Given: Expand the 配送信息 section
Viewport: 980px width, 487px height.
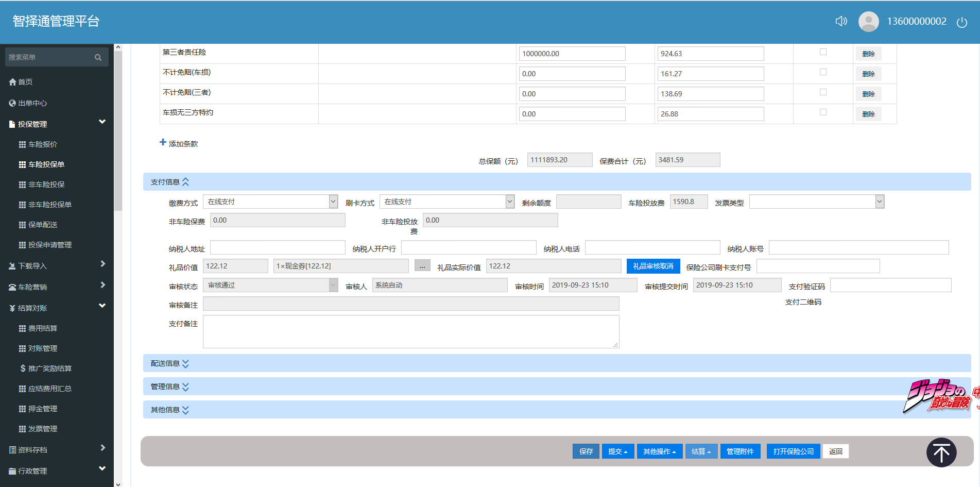Looking at the screenshot, I should click(x=169, y=363).
